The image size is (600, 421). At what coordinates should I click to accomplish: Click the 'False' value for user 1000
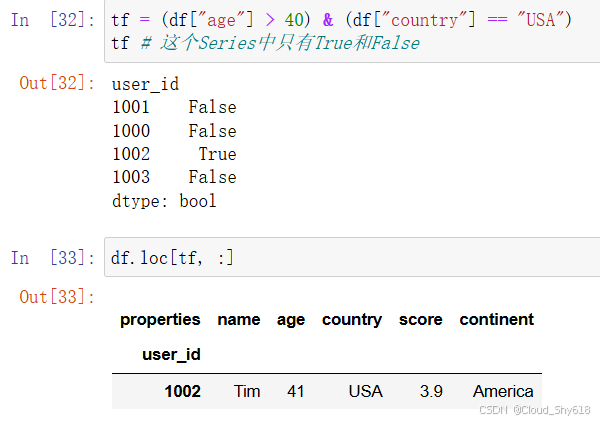tap(212, 131)
